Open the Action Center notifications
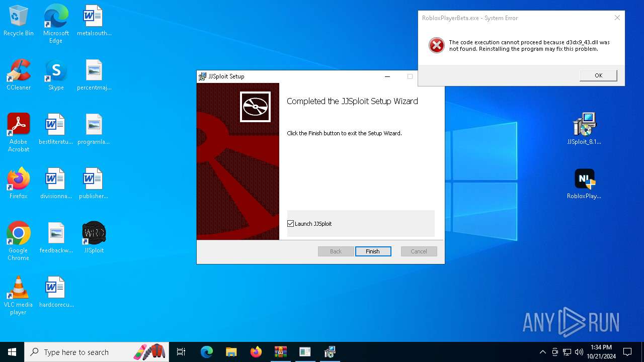The image size is (644, 362). (627, 352)
